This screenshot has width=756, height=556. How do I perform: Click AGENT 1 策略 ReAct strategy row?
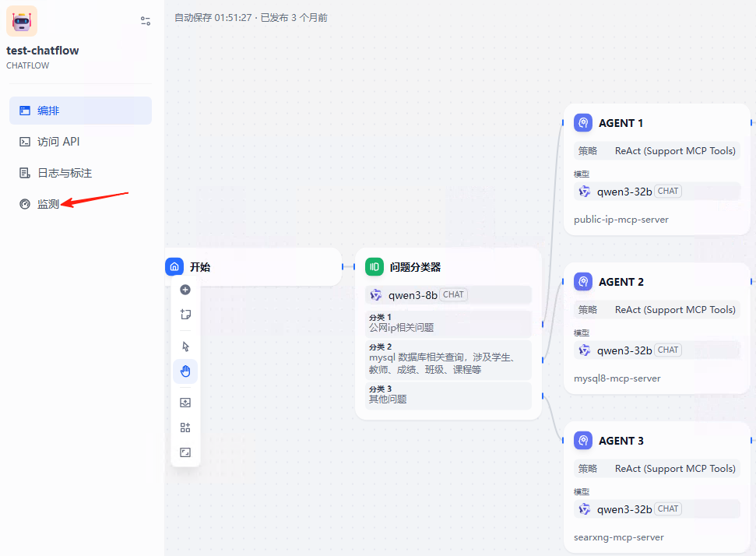click(656, 151)
